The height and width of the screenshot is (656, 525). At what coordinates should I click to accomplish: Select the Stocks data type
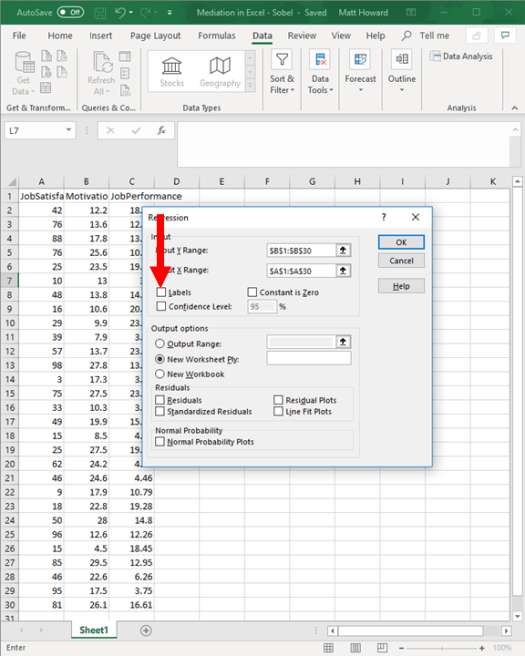[x=172, y=72]
